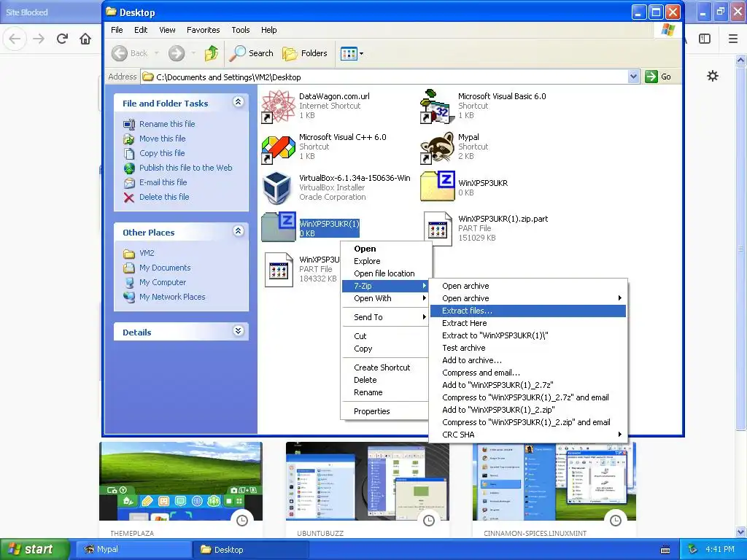Viewport: 747px width, 560px height.
Task: Click the Search toolbar button
Action: click(251, 53)
